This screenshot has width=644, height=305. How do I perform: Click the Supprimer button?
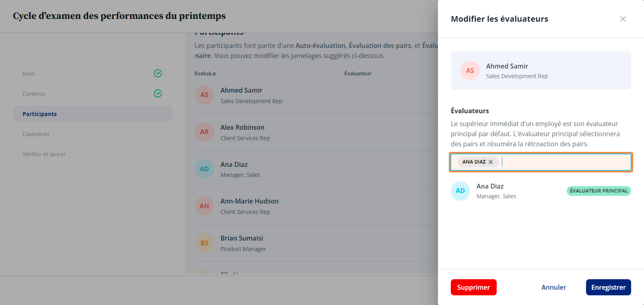tap(474, 287)
